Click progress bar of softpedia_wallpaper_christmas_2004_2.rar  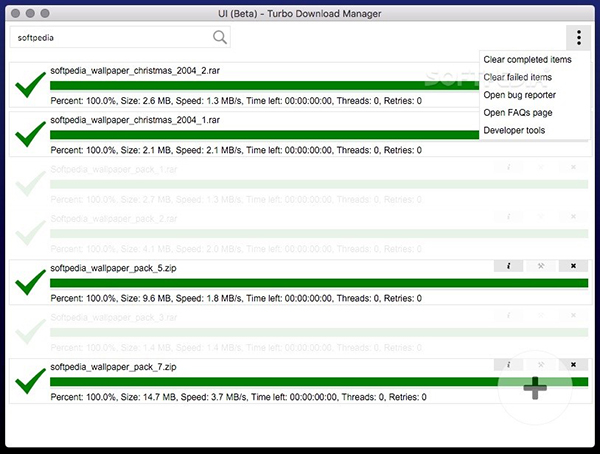[x=264, y=85]
